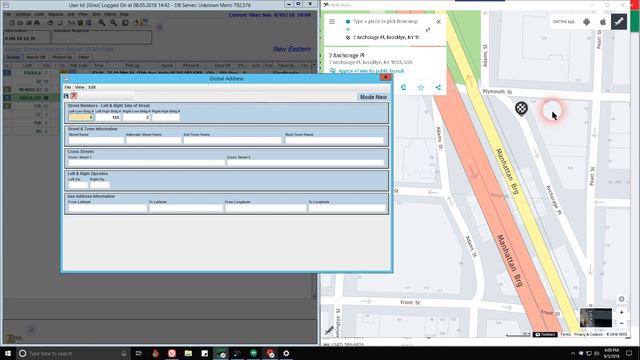The width and height of the screenshot is (640, 360).
Task: Select the Other tab in dispatch window
Action: 84,57
